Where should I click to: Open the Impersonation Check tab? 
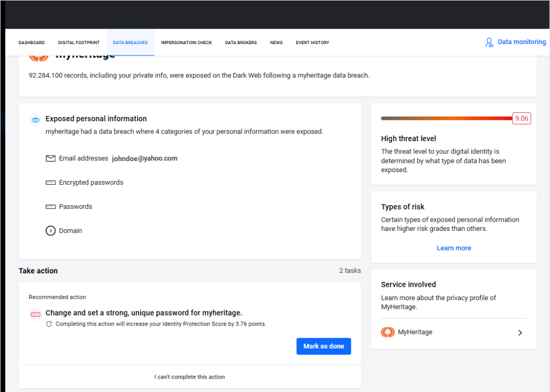(x=186, y=42)
